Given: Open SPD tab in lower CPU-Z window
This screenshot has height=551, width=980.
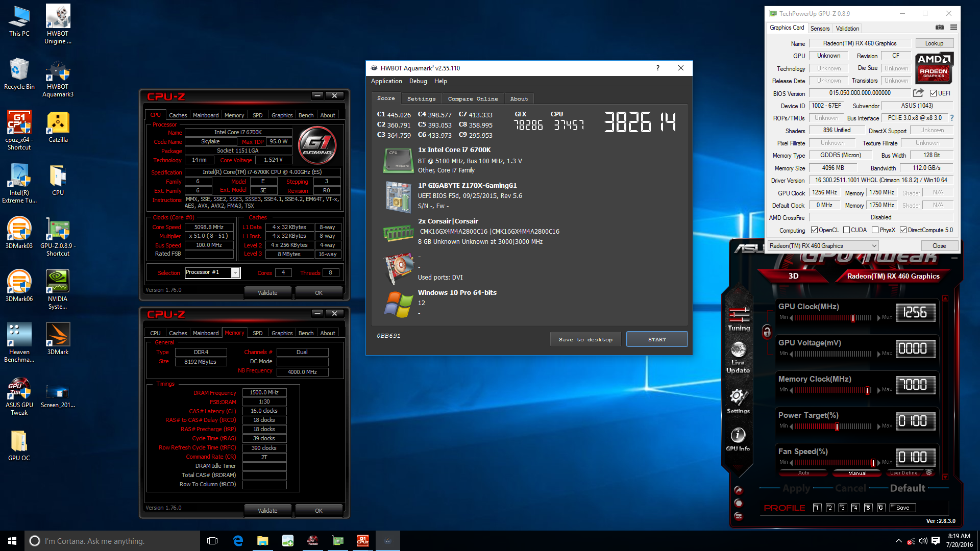Looking at the screenshot, I should (x=258, y=333).
